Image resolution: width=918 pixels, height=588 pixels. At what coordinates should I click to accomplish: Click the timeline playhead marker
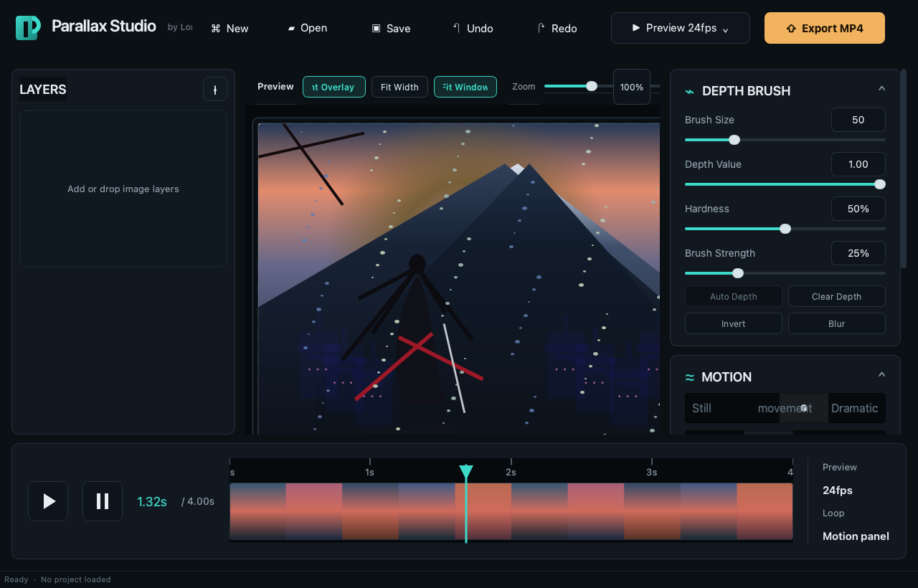click(x=466, y=472)
